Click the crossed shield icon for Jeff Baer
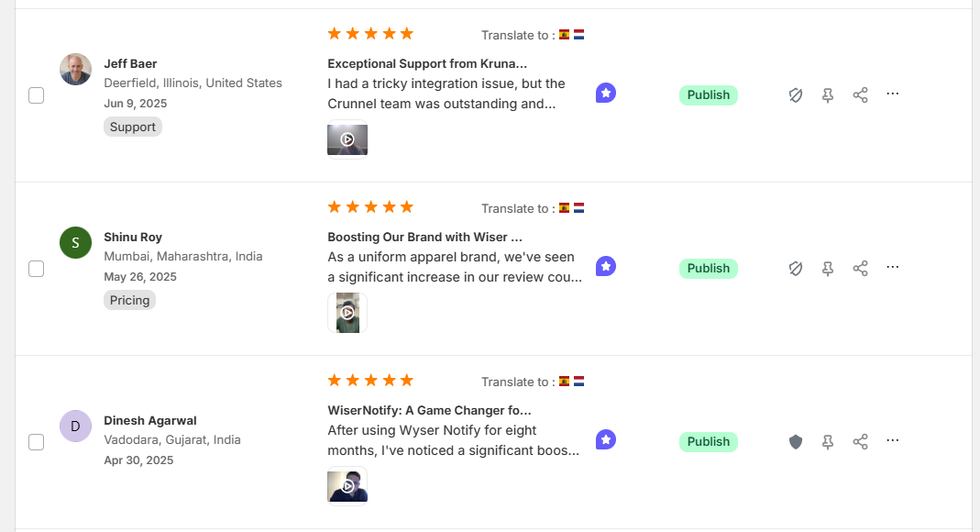980x532 pixels. 796,95
